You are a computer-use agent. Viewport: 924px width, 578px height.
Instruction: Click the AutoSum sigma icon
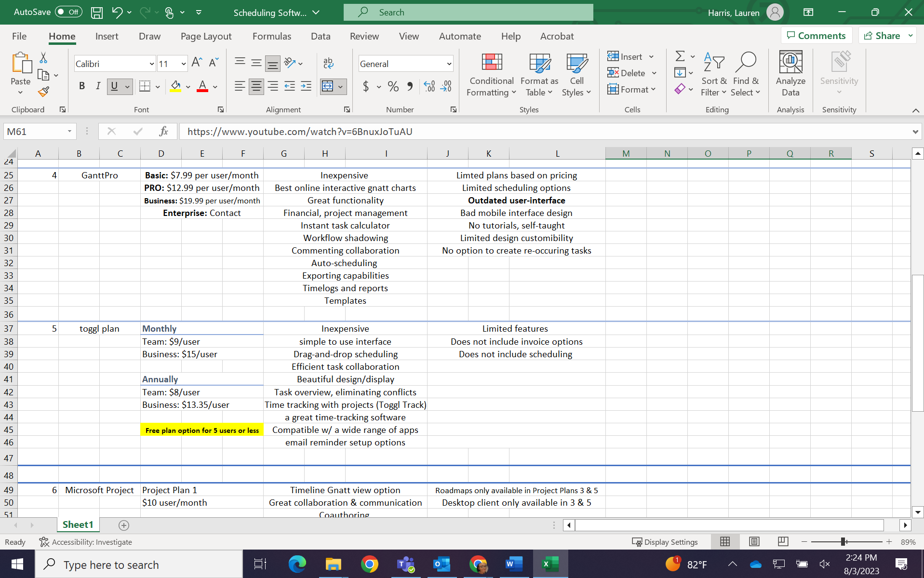click(680, 56)
